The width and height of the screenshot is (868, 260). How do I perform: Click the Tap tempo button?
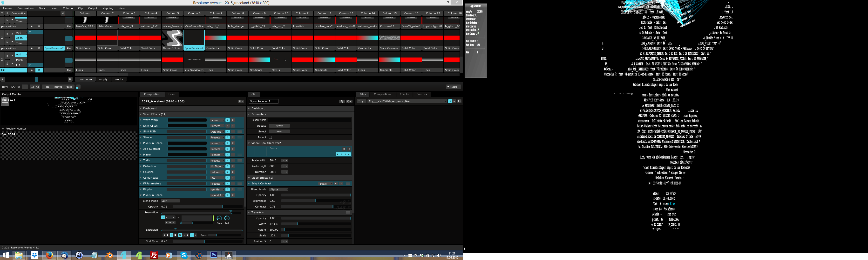tap(47, 87)
